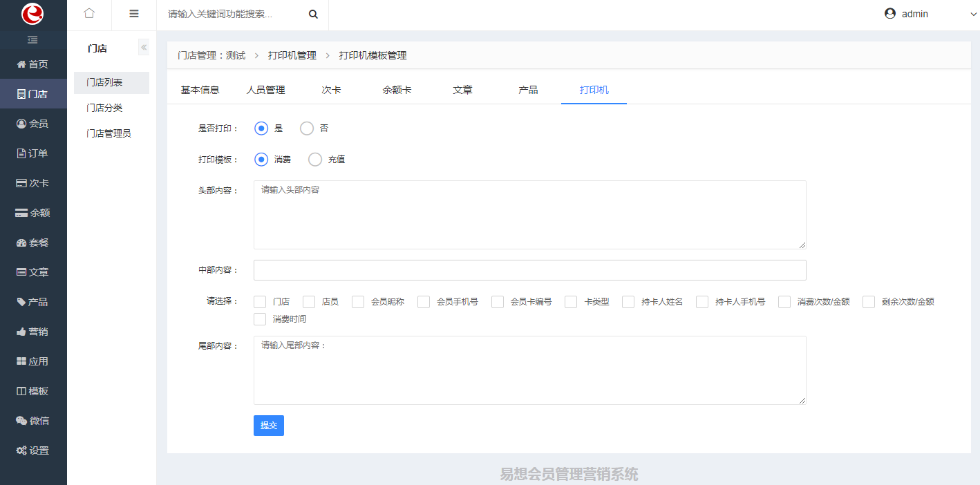Select 是 for 是否打印

[261, 129]
